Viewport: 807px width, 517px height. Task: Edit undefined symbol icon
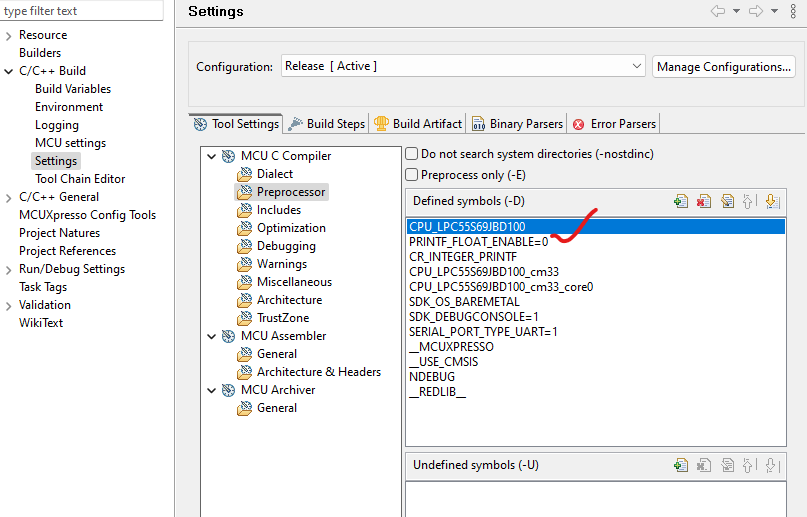pyautogui.click(x=727, y=465)
